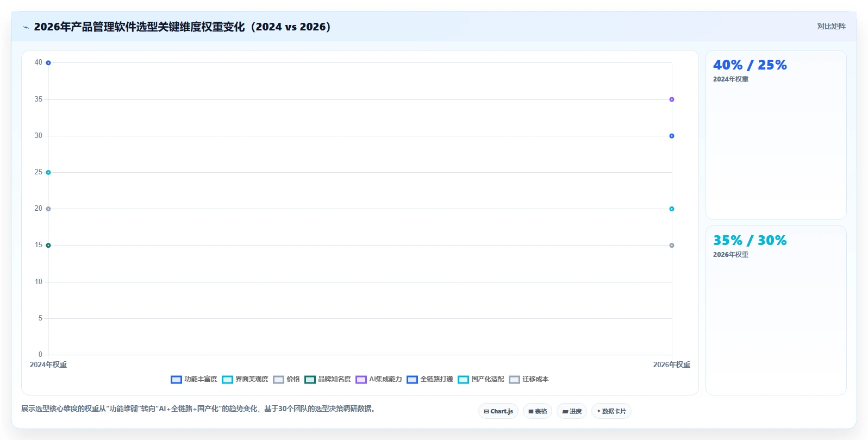868x440 pixels.
Task: Select the cyan 2026 data point at 20
Action: pyautogui.click(x=672, y=209)
